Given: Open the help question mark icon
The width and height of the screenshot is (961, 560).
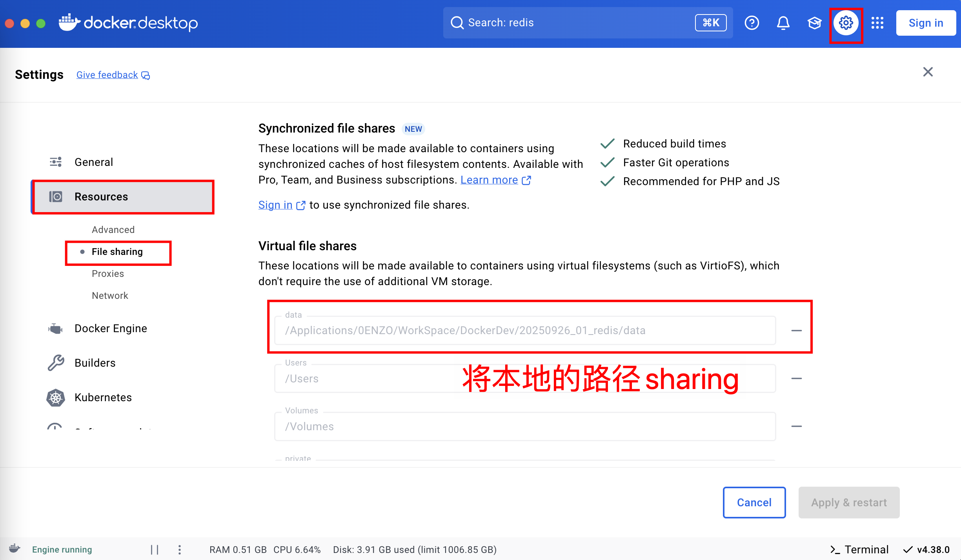Looking at the screenshot, I should click(x=752, y=23).
